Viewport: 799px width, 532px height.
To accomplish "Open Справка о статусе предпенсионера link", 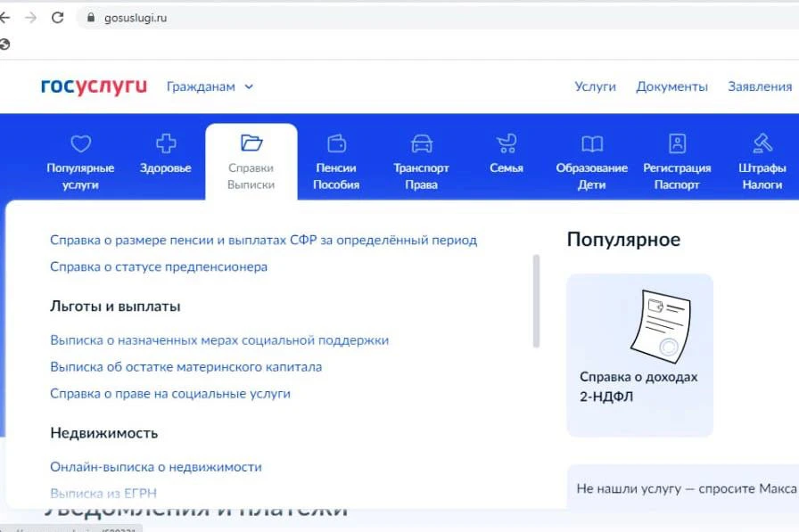I will tap(159, 266).
